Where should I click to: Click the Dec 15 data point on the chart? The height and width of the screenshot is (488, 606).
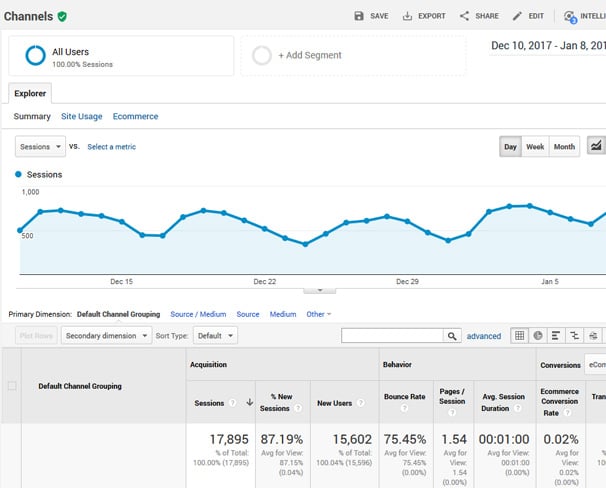(122, 222)
